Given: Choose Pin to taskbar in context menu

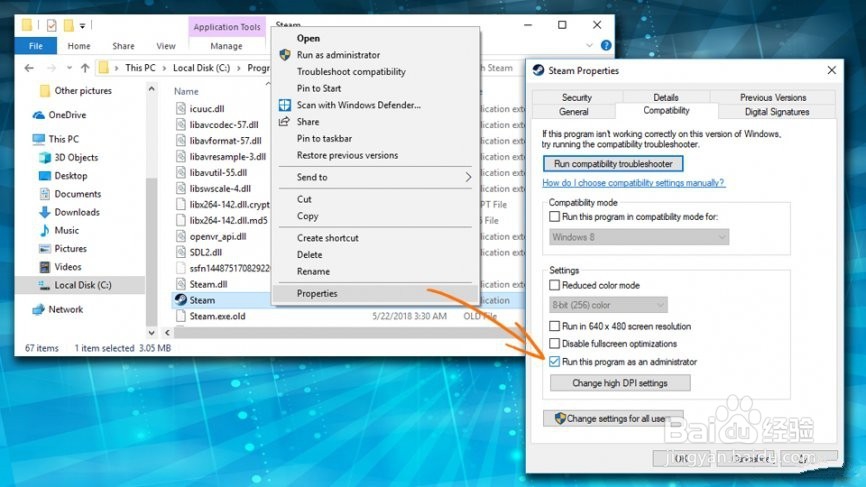Looking at the screenshot, I should [x=324, y=139].
